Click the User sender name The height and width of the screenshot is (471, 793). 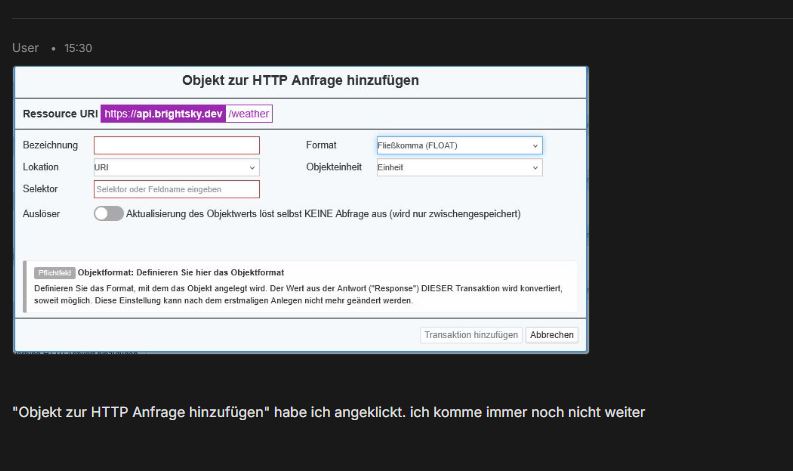tap(26, 48)
